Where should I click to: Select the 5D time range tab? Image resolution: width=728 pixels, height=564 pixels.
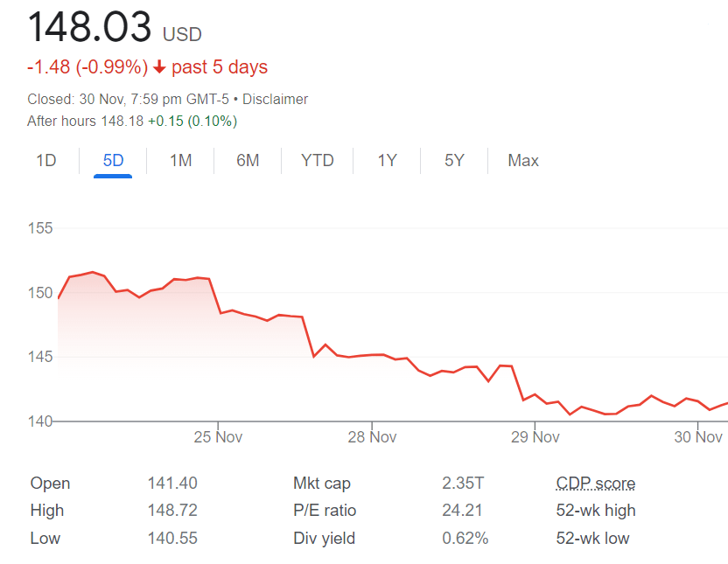[x=113, y=161]
